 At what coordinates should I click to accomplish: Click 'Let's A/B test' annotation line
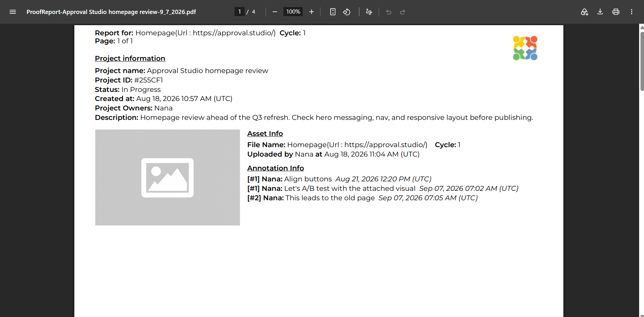point(383,188)
